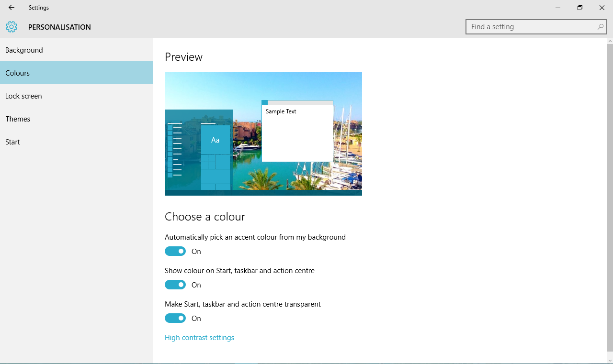Toggle automatic accent colour picking
613x364 pixels.
coord(175,251)
